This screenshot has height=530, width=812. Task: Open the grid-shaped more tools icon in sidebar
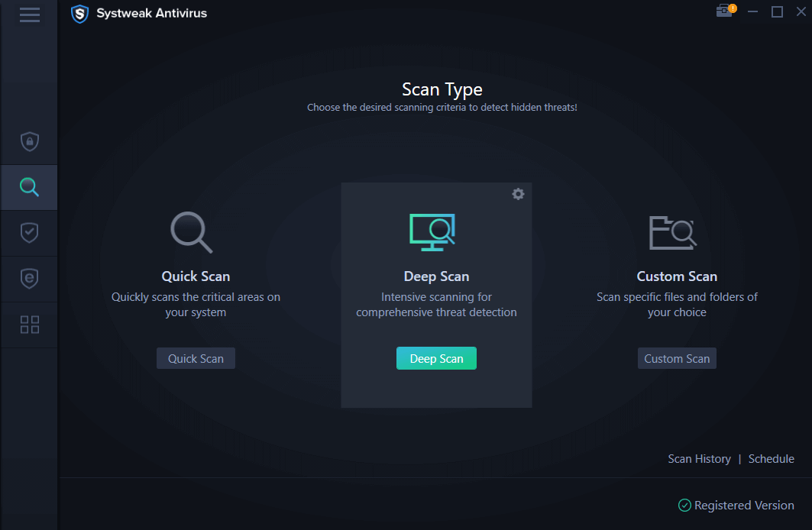tap(29, 324)
